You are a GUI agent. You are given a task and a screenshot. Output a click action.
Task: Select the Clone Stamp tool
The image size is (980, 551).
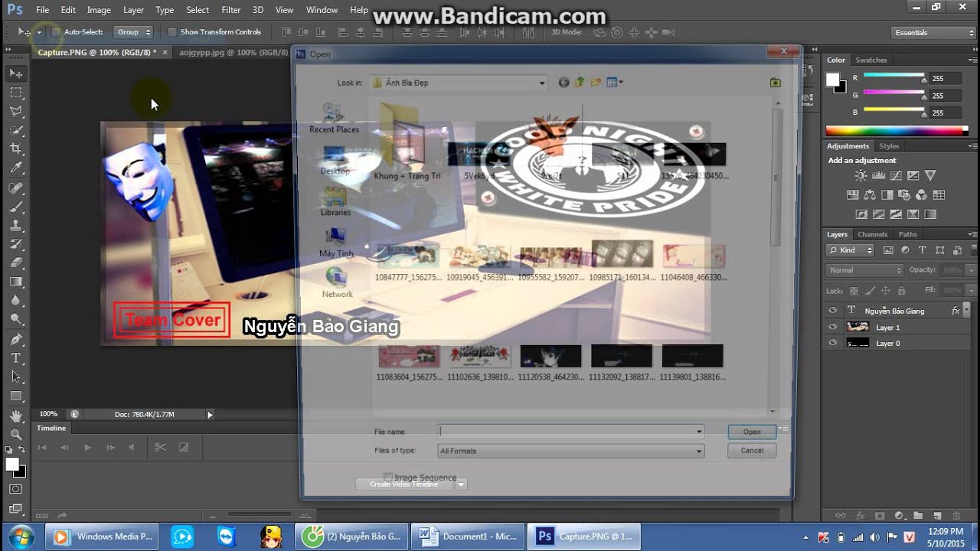[16, 226]
